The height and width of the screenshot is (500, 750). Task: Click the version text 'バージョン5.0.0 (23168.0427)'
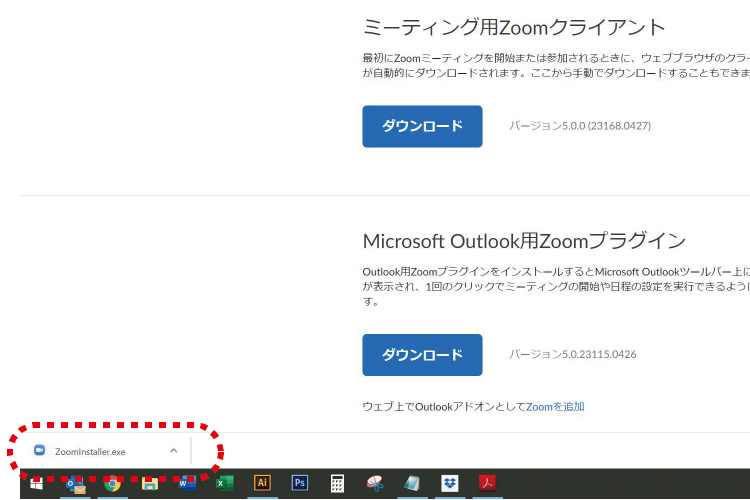tap(580, 126)
